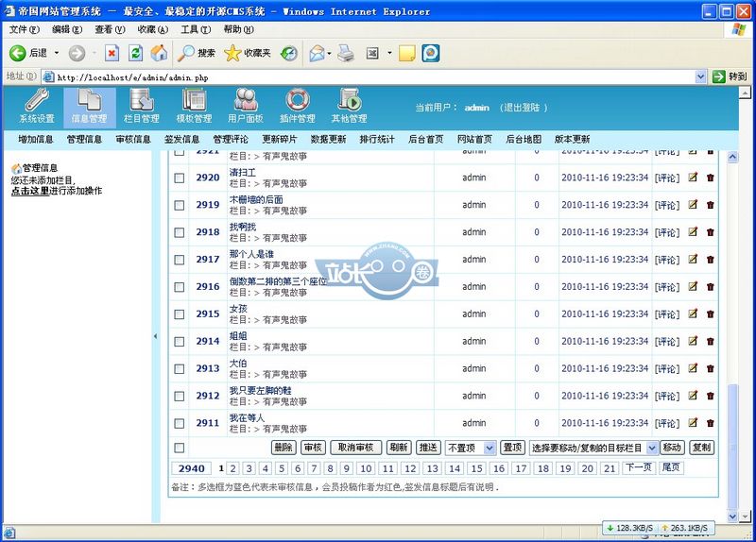Click the 取消审核 button
756x542 pixels.
[356, 448]
